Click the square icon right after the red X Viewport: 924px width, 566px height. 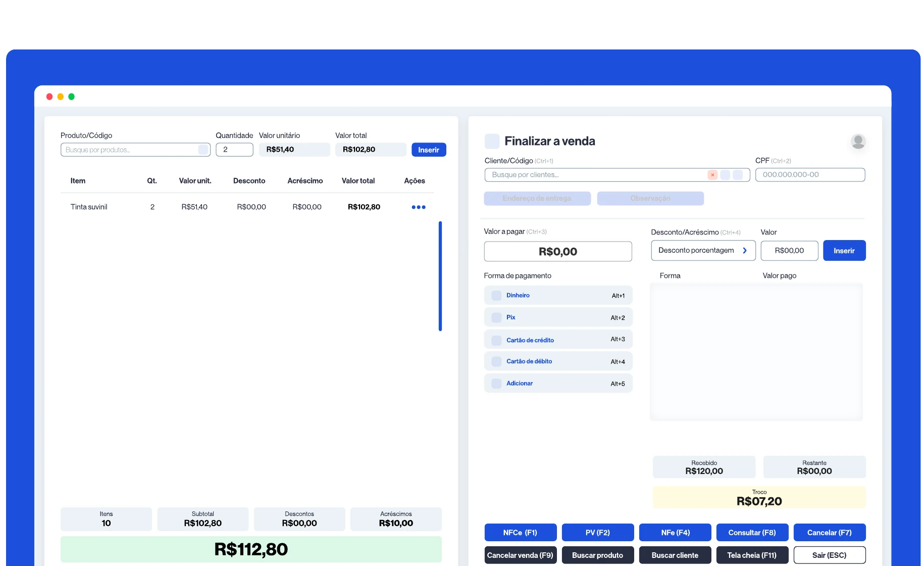[725, 175]
